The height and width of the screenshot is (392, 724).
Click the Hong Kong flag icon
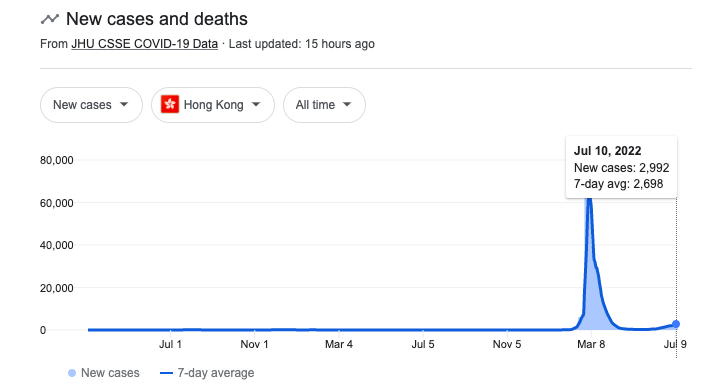pyautogui.click(x=170, y=104)
